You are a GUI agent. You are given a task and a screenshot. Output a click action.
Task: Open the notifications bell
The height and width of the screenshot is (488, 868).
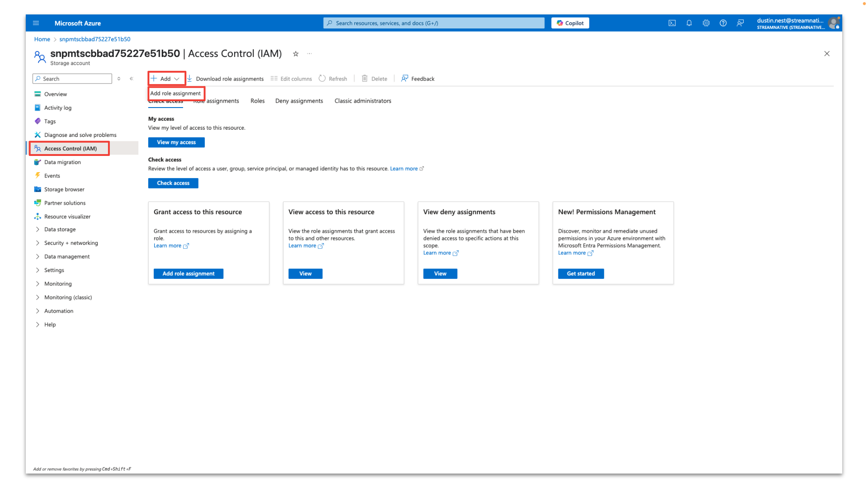(x=689, y=23)
